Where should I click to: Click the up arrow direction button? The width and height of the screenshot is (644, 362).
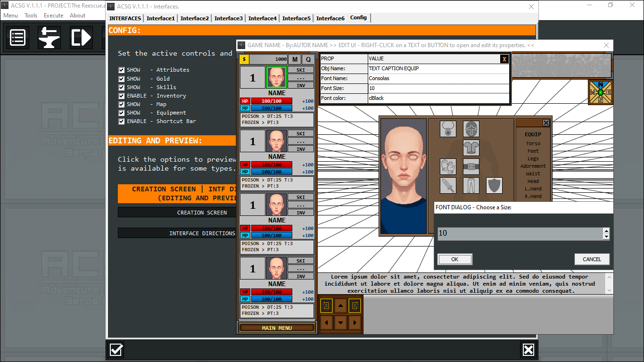[340, 306]
